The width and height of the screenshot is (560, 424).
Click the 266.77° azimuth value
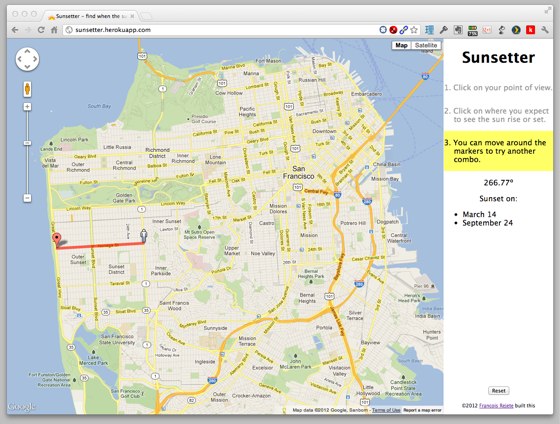coord(498,183)
